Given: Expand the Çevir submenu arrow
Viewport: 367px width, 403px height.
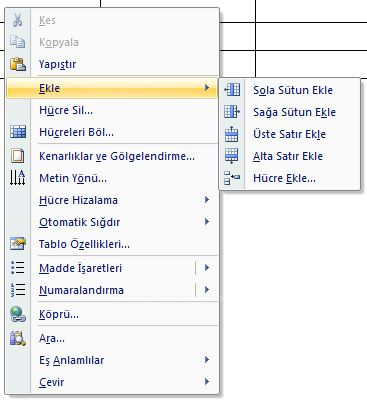Looking at the screenshot, I should tap(207, 382).
